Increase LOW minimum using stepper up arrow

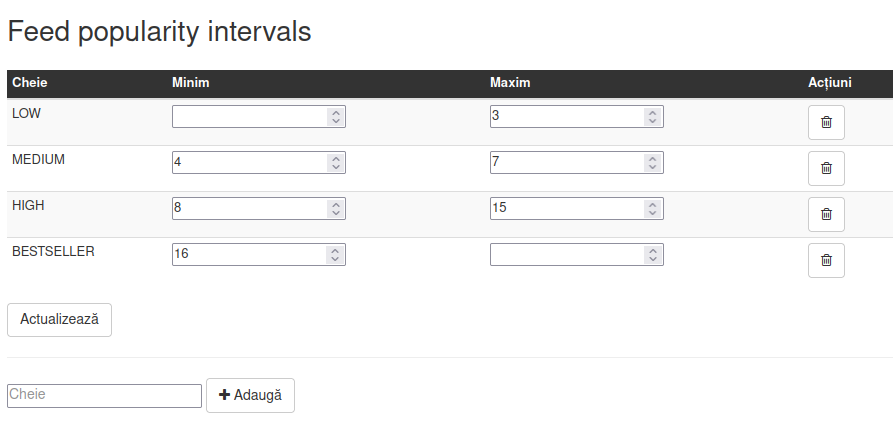coord(336,112)
